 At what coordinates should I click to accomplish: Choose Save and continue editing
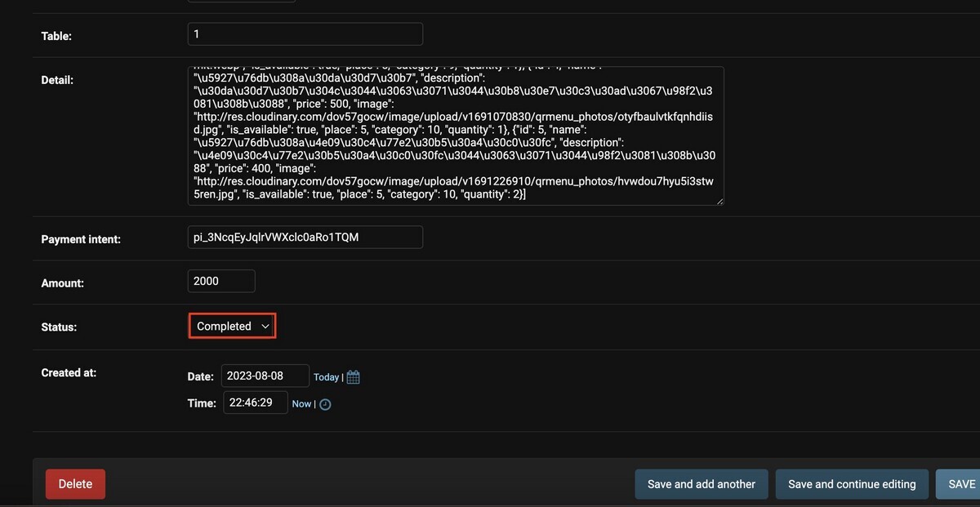click(x=852, y=484)
